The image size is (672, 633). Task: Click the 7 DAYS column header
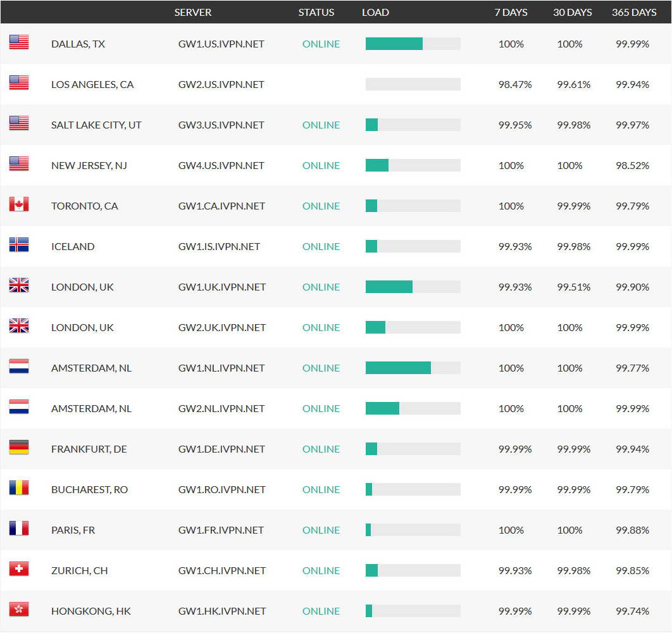point(511,13)
